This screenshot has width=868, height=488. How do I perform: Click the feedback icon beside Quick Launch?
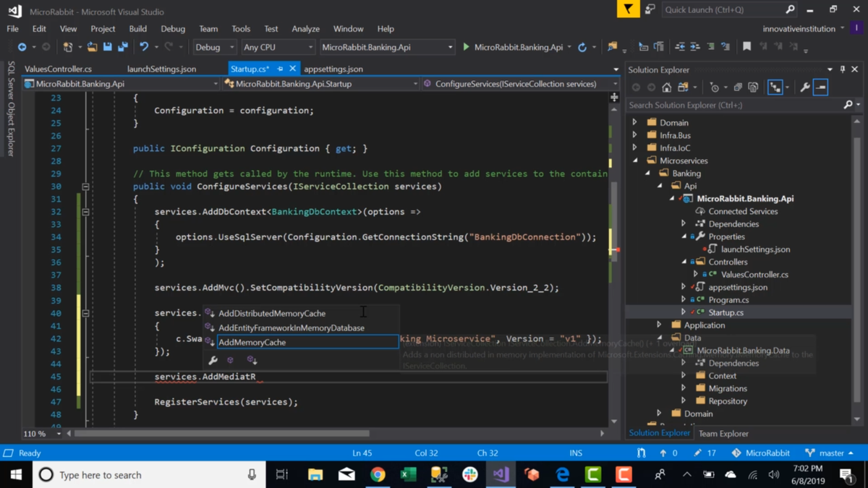[650, 9]
